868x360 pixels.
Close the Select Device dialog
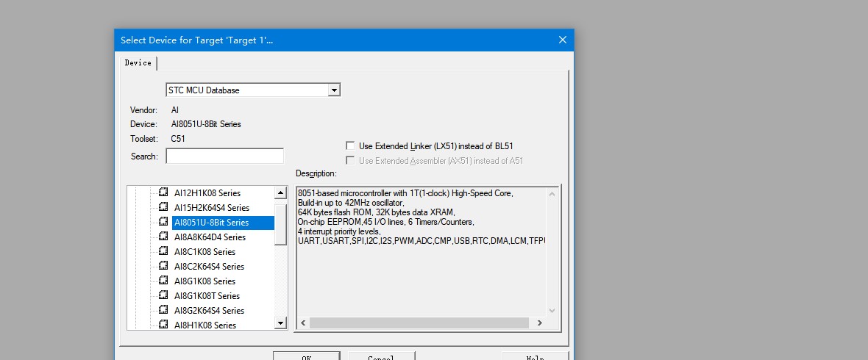(563, 40)
